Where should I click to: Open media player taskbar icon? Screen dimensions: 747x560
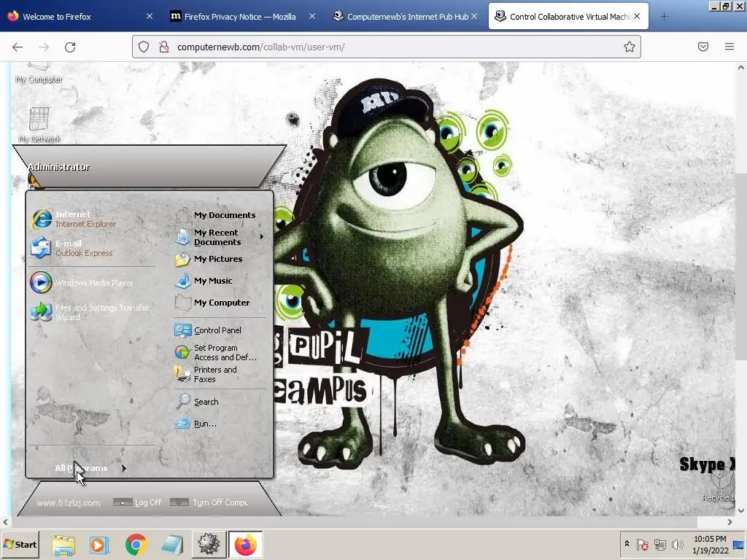click(x=99, y=545)
